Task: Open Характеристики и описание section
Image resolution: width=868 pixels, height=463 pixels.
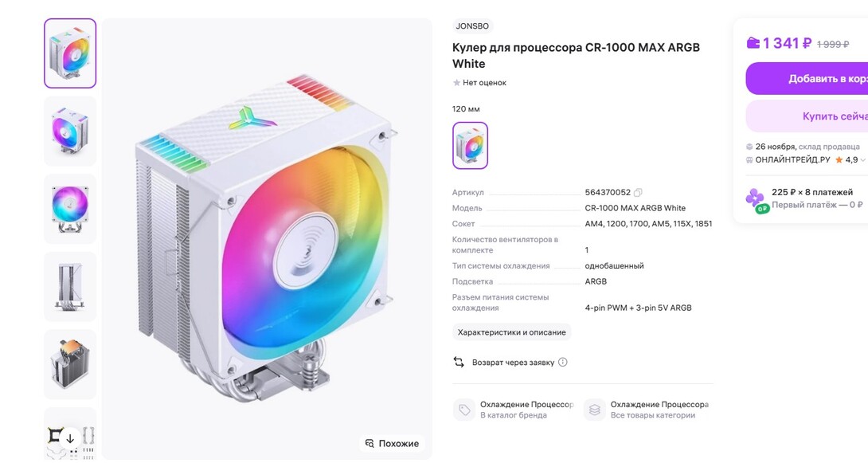Action: 511,332
